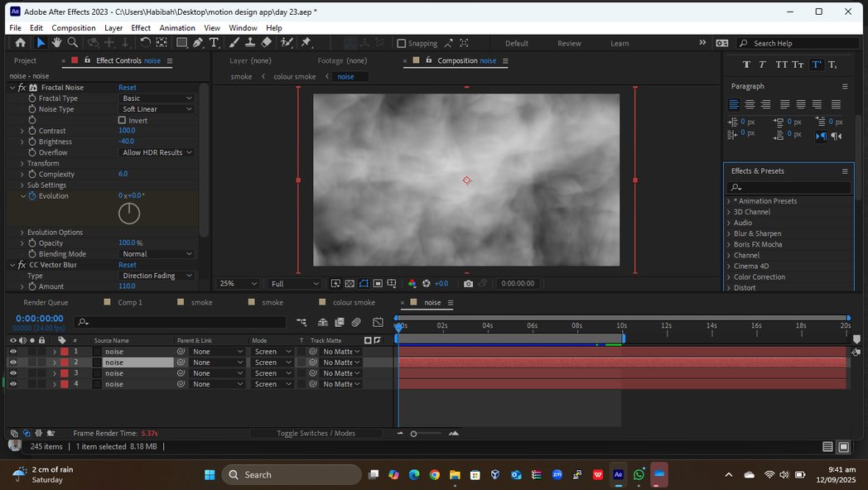
Task: Open the Composition menu
Action: pyautogui.click(x=74, y=27)
